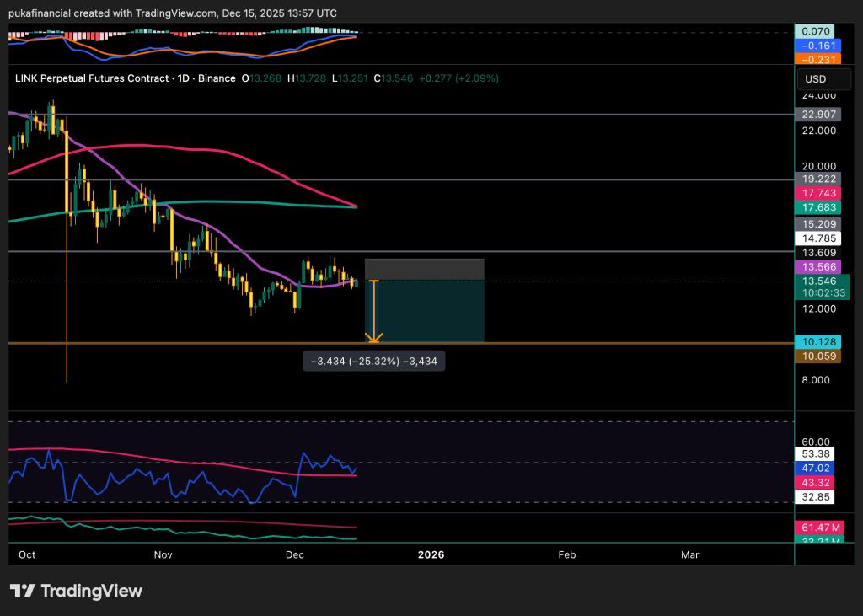Screen dimensions: 863x616
Task: Click the gray stop-loss zone of the short position
Action: click(424, 269)
